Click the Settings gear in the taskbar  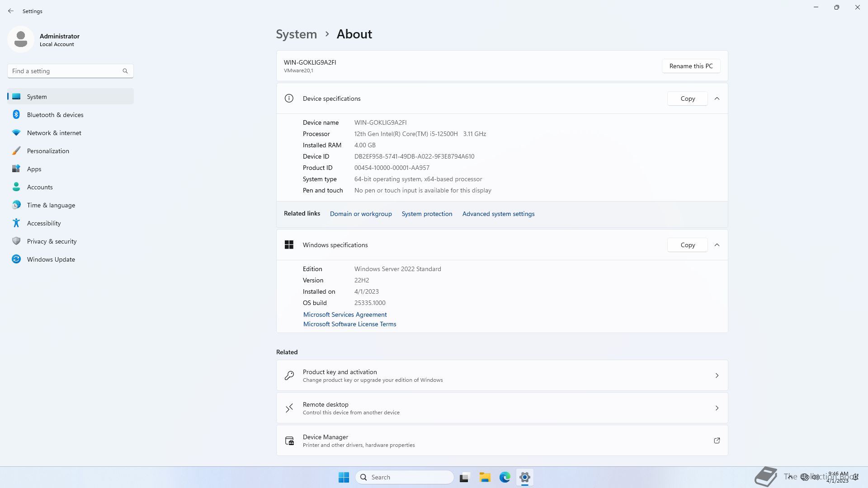pos(525,477)
